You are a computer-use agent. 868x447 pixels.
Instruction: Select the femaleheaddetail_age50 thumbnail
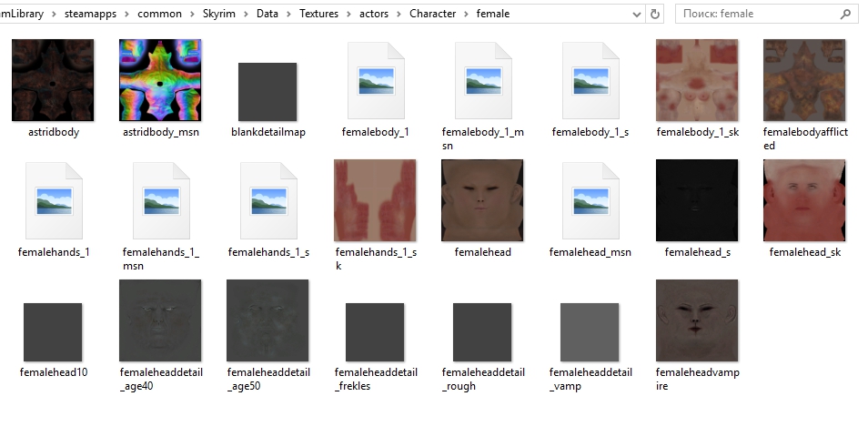click(267, 320)
